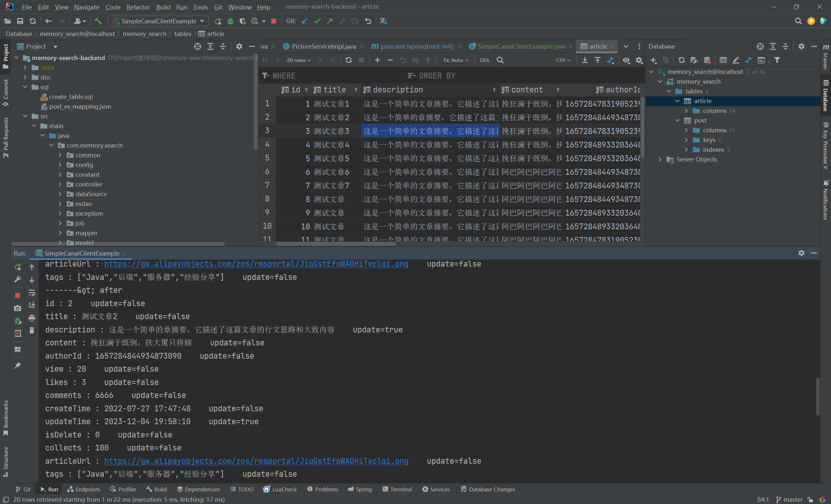
Task: Open the Navigate menu
Action: 86,7
